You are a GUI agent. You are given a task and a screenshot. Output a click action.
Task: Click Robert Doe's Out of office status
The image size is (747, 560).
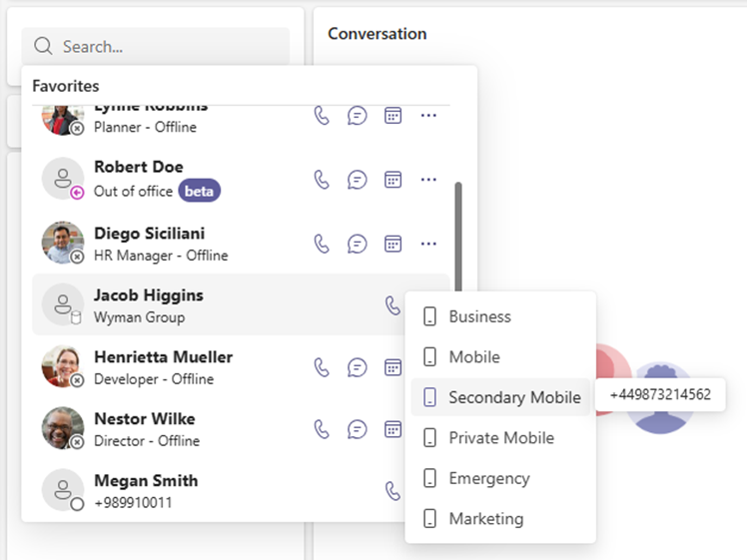(x=134, y=192)
